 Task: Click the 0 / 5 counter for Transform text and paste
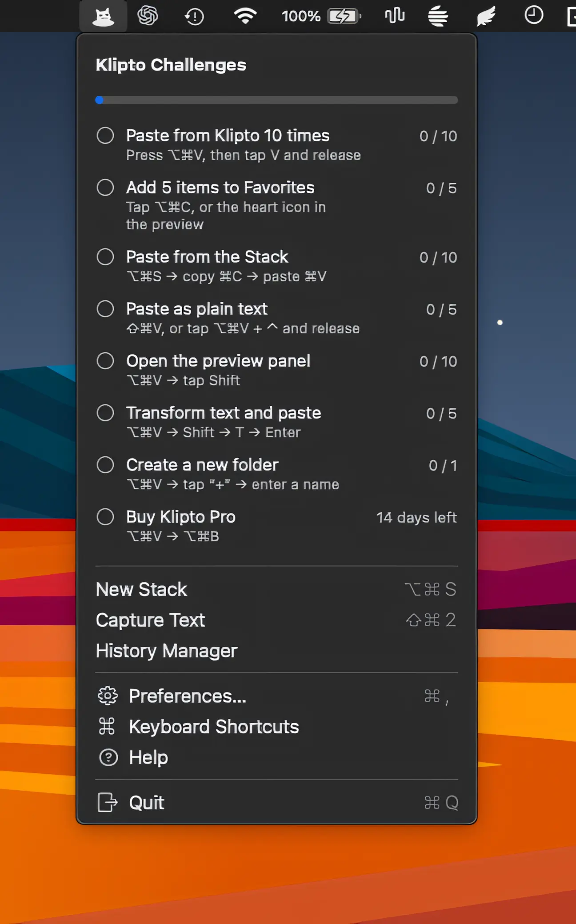(441, 413)
